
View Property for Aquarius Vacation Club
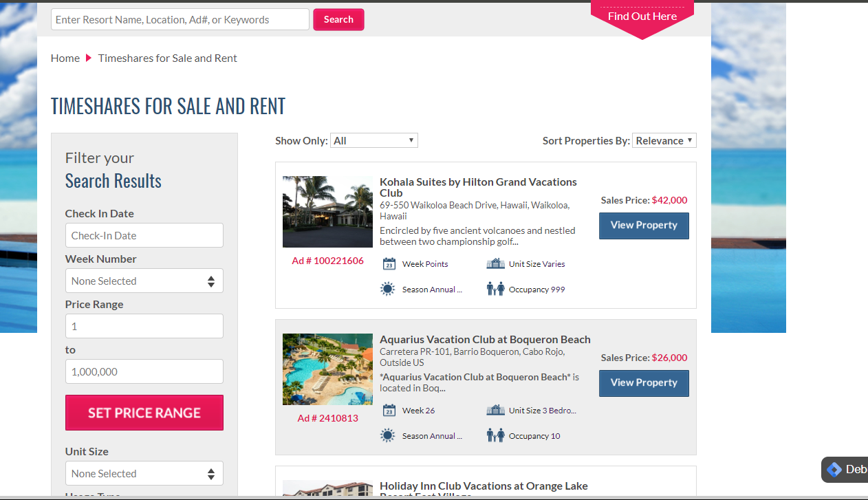tap(644, 383)
